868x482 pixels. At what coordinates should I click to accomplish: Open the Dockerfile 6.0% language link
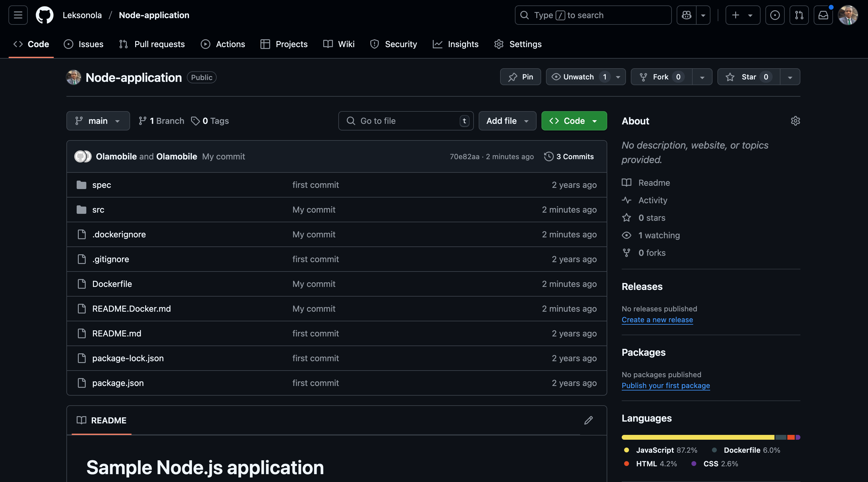point(746,450)
